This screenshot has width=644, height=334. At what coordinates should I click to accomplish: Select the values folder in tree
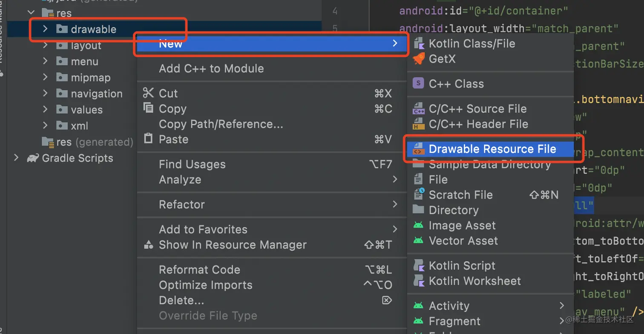tap(86, 110)
